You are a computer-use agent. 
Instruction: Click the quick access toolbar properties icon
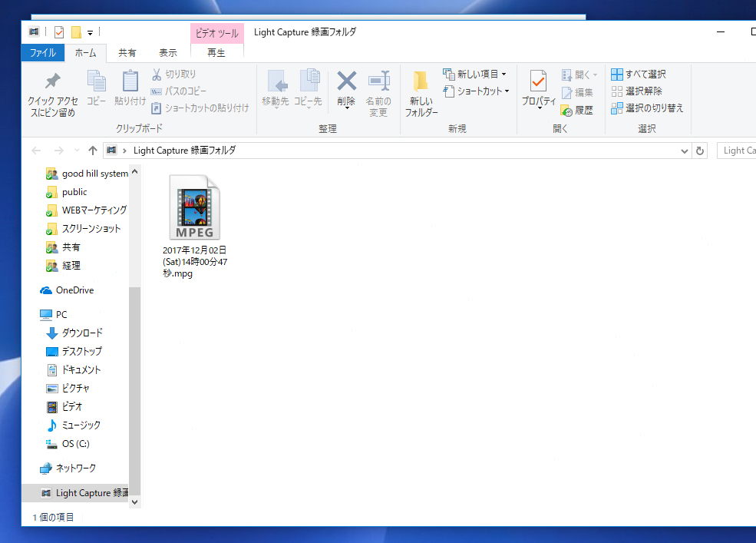(x=59, y=32)
